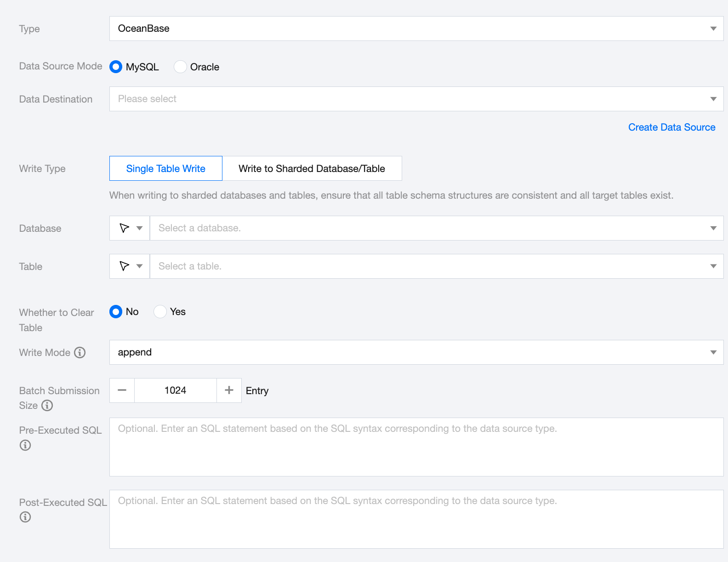Choose Yes for clearing the table
The width and height of the screenshot is (728, 562).
click(x=160, y=312)
